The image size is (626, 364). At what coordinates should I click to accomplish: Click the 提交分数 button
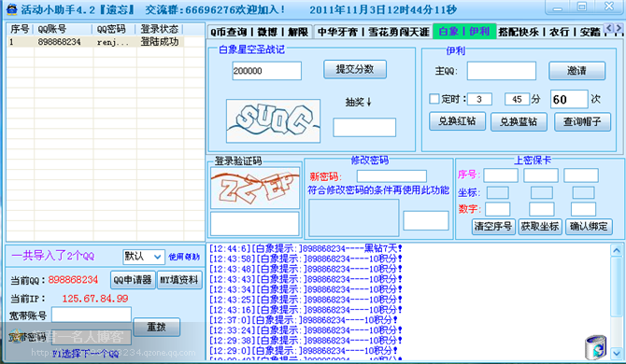click(x=355, y=69)
